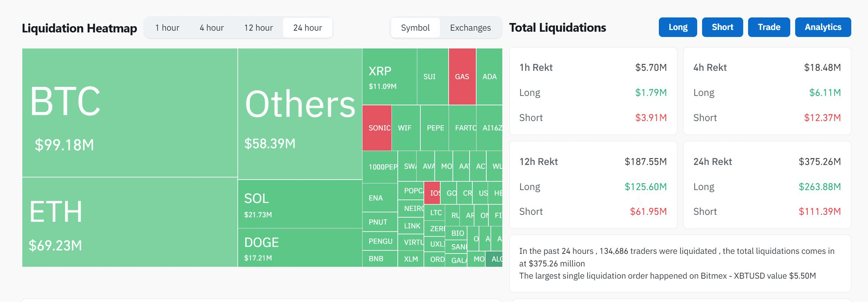868x302 pixels.
Task: Select the POPCAT tile
Action: tap(411, 191)
